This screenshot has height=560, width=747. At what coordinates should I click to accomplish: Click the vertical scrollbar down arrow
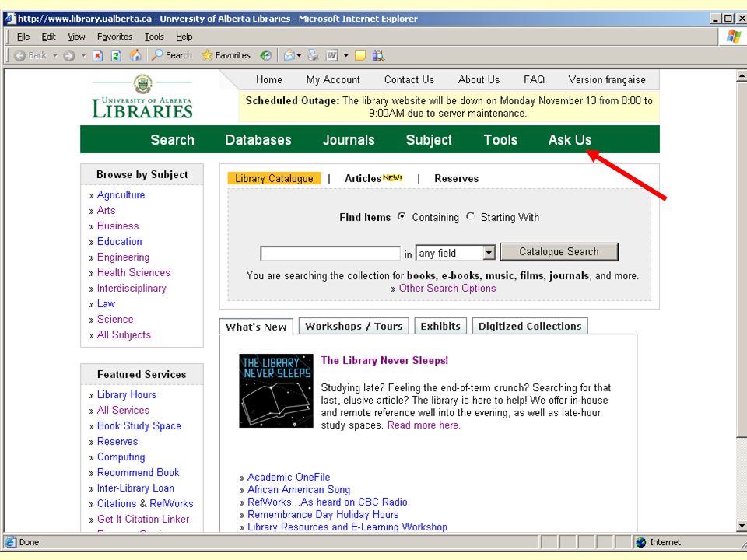point(742,526)
